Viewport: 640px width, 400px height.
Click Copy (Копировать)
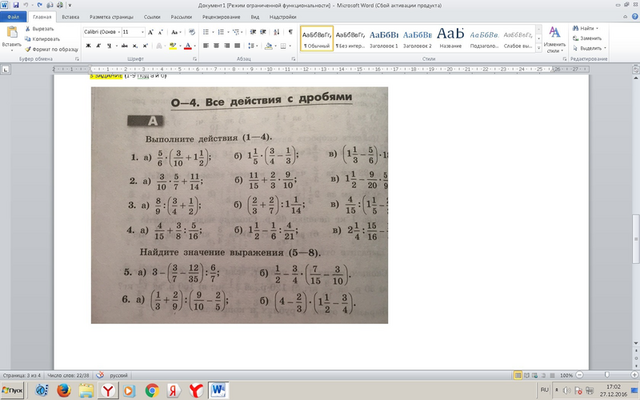(42, 39)
